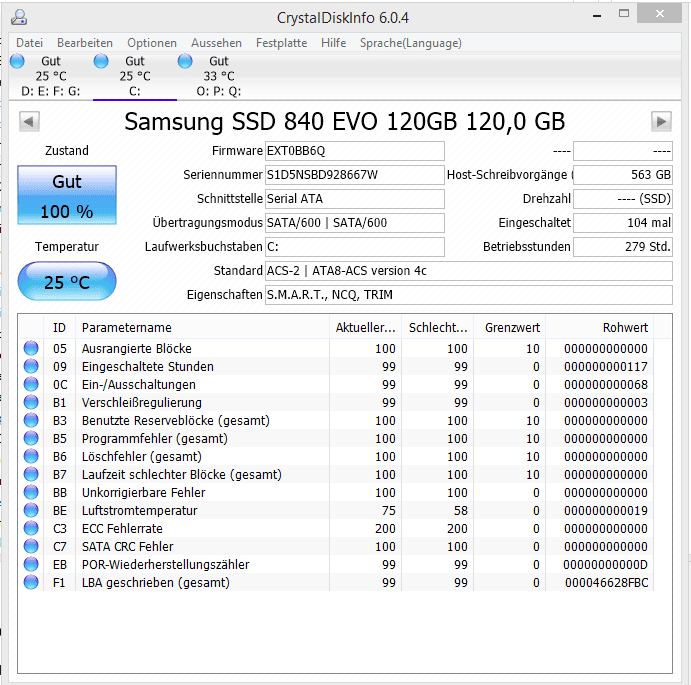This screenshot has height=685, width=691.
Task: Click the ID column header
Action: point(59,328)
